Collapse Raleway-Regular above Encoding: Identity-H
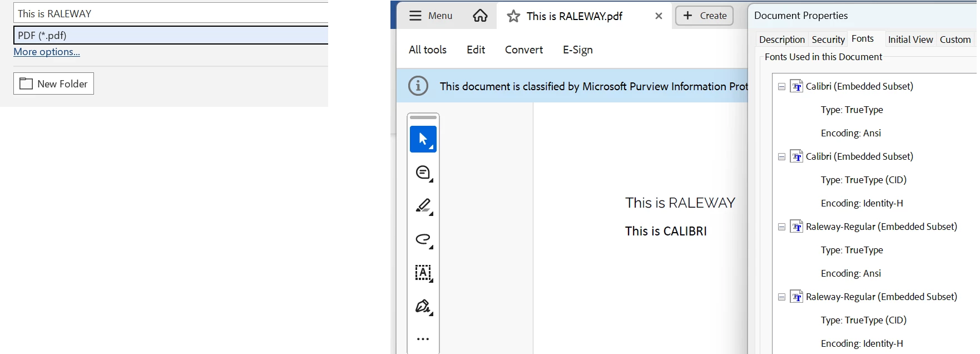Screen dimensions: 980x354 pos(781,297)
